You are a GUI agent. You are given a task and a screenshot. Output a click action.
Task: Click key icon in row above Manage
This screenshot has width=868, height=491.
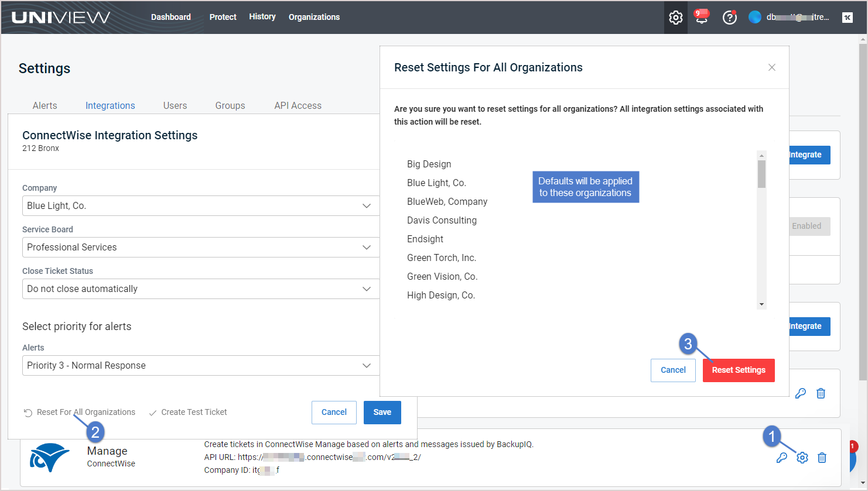click(801, 393)
